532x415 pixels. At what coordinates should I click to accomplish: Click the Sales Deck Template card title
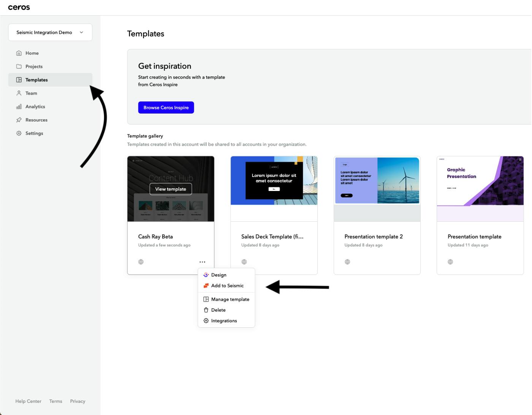click(x=272, y=237)
